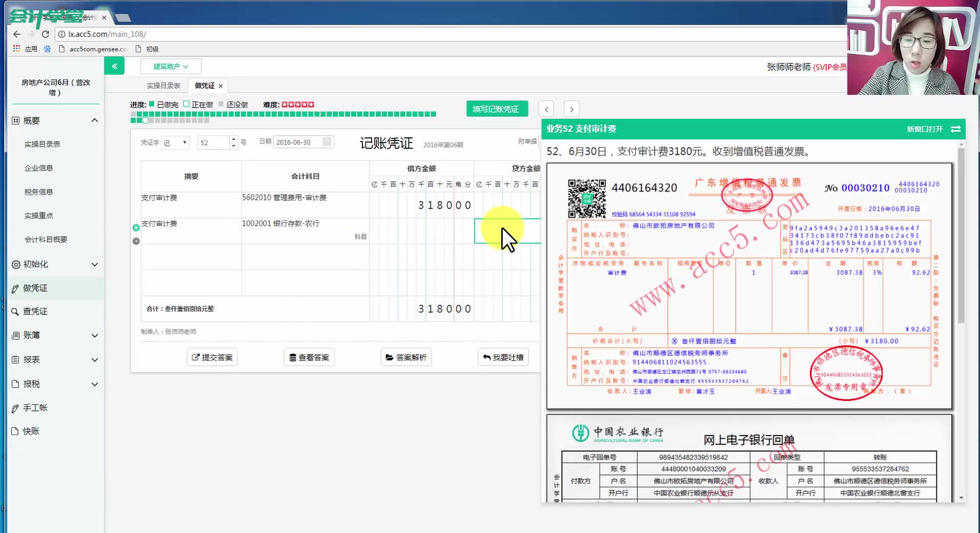This screenshot has height=533, width=980.
Task: Click the 填写记账凭证 button
Action: pos(496,108)
